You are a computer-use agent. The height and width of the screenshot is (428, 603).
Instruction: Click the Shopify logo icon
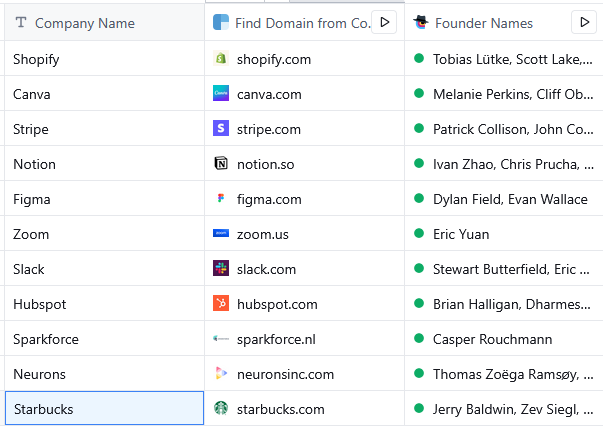(221, 58)
